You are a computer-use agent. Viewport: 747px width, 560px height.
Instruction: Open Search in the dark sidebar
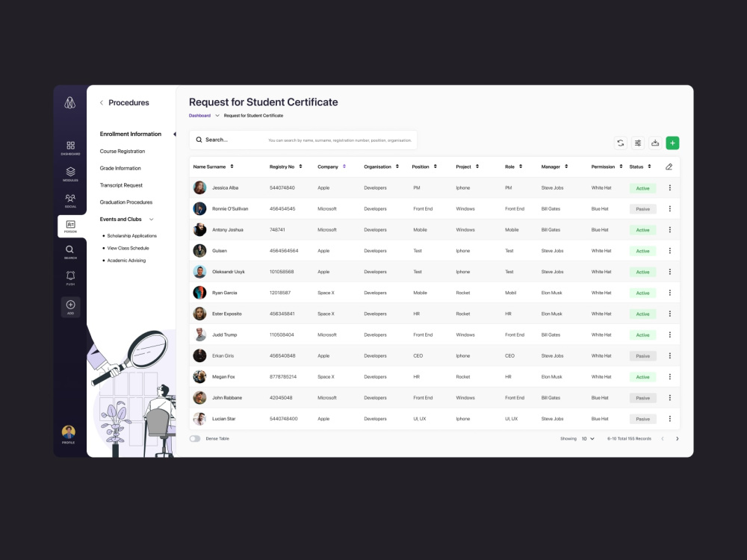click(70, 252)
